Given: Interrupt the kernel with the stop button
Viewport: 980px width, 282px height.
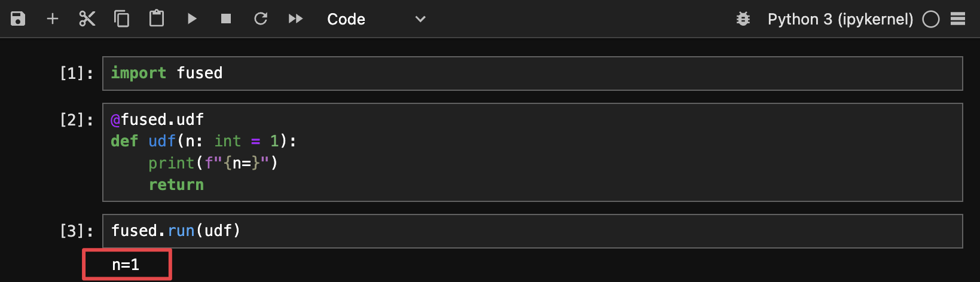Looking at the screenshot, I should [226, 19].
